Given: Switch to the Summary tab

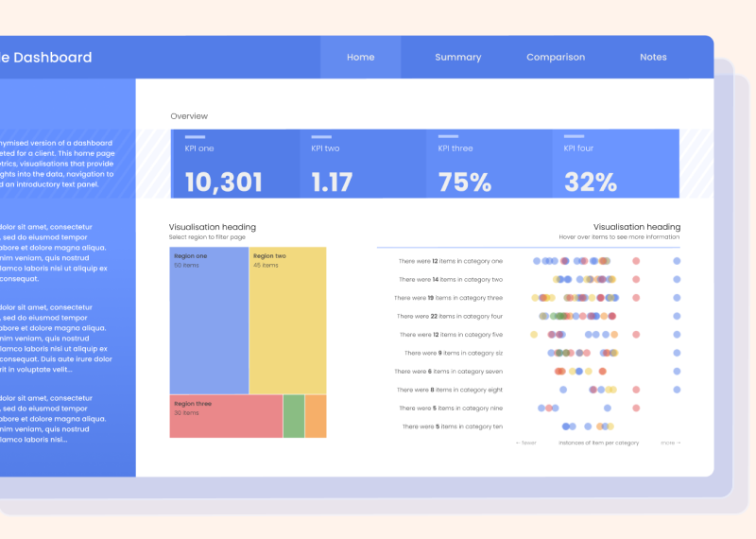Looking at the screenshot, I should pos(458,57).
